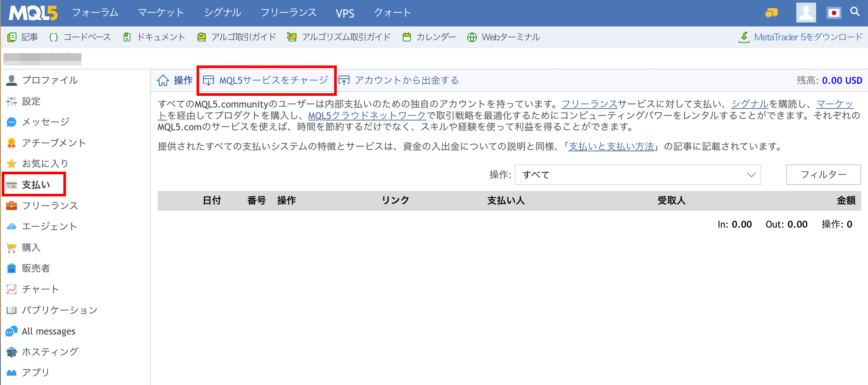This screenshot has height=385, width=868.
Task: Click the 番号 column header
Action: click(x=256, y=200)
